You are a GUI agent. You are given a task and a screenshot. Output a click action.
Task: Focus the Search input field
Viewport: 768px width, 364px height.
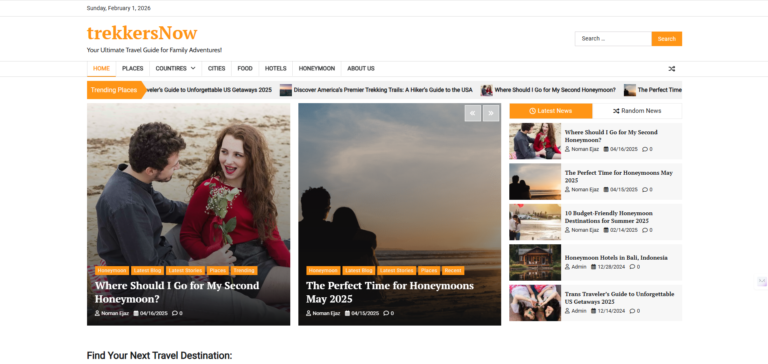tap(613, 39)
